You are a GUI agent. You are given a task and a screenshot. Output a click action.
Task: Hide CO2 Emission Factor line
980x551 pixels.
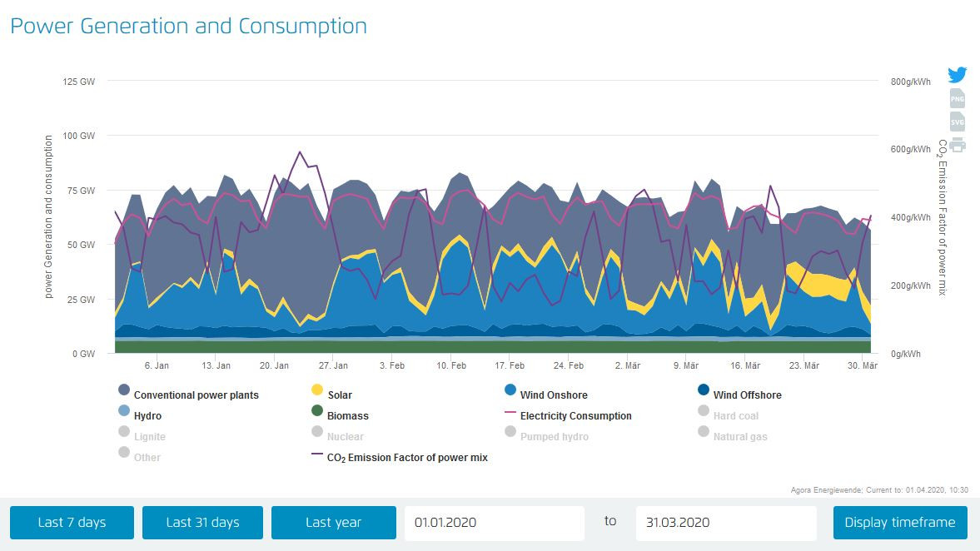406,458
